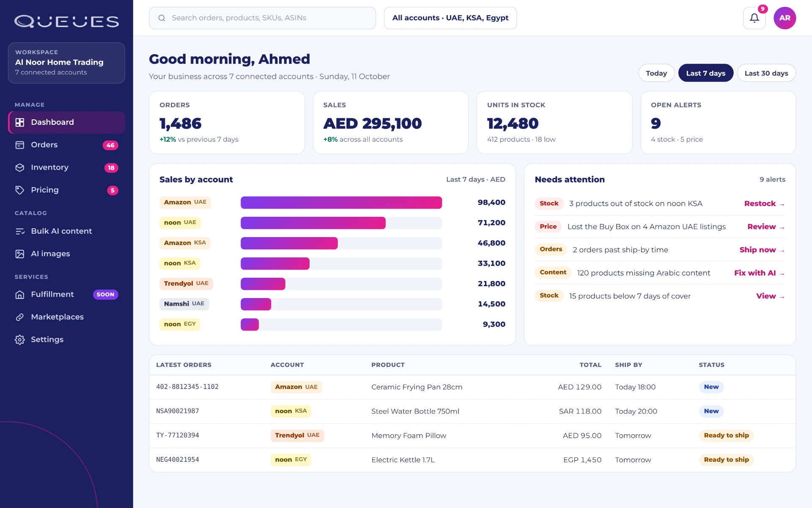Click the Amazon UAE sales bar
The image size is (812, 508).
click(341, 202)
